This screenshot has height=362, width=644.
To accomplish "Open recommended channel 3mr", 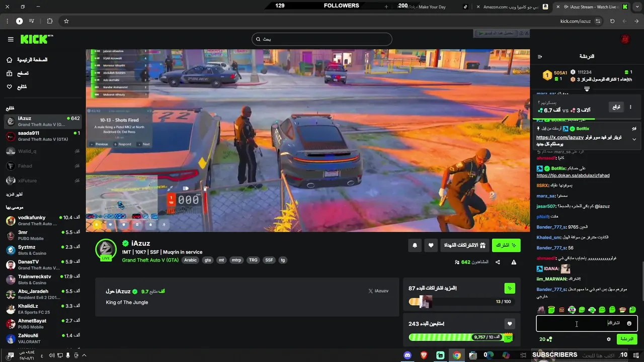I will click(x=43, y=235).
